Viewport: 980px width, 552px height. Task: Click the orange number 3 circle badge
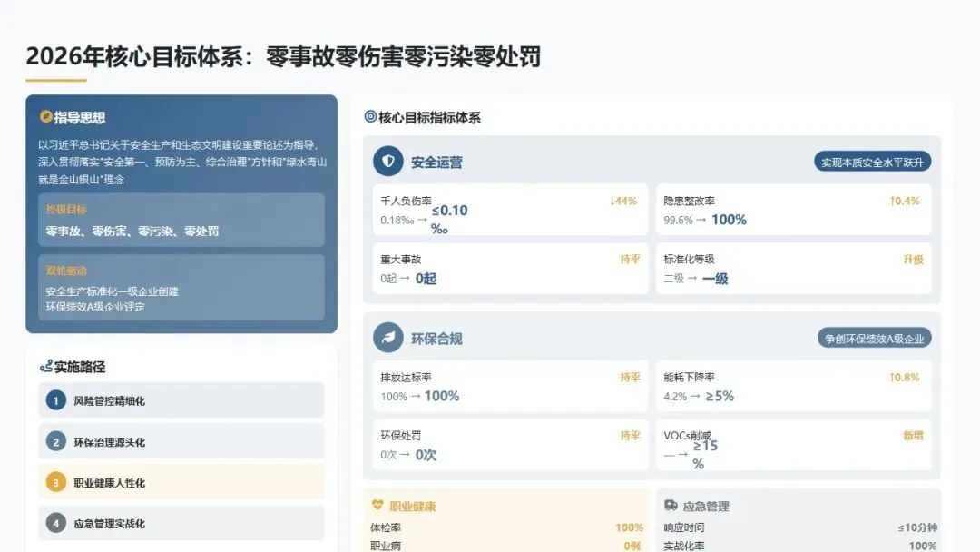55,482
